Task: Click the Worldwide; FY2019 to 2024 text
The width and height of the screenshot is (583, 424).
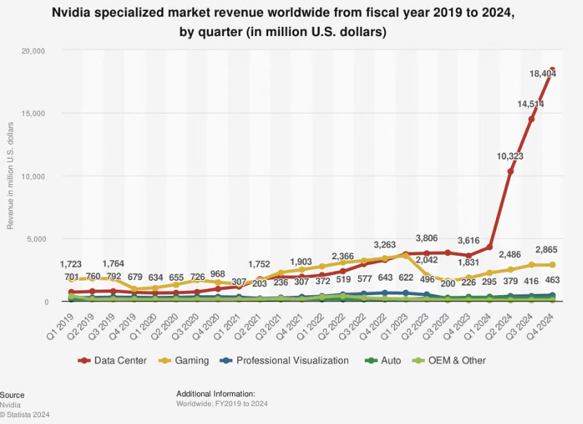Action: pos(222,404)
